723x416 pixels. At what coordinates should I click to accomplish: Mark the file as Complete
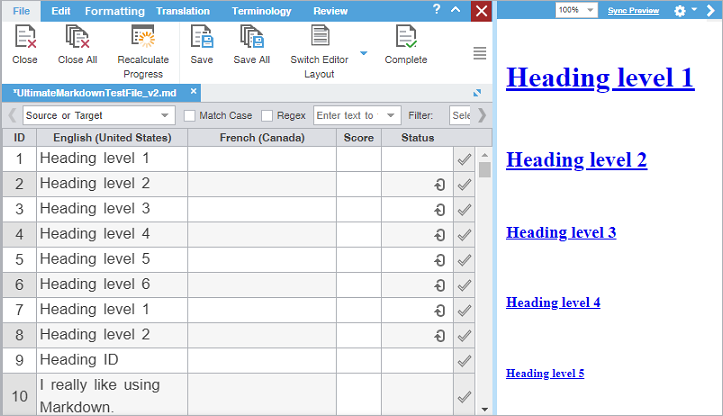point(406,38)
